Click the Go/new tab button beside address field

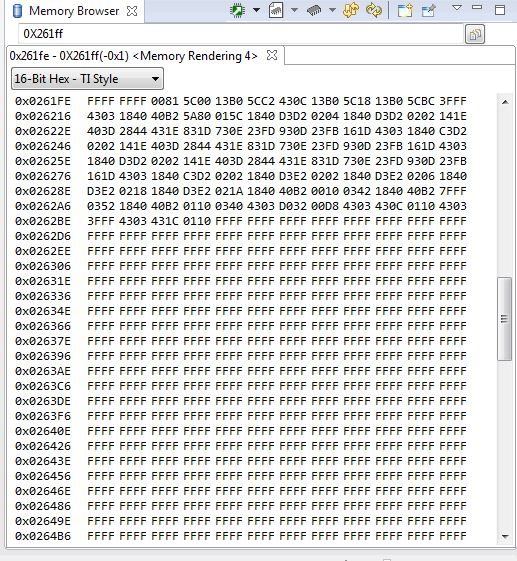tap(475, 34)
